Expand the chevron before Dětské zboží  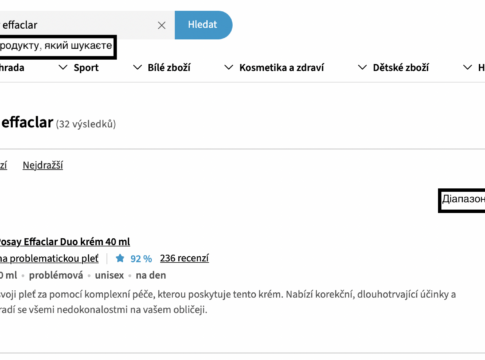pos(362,68)
